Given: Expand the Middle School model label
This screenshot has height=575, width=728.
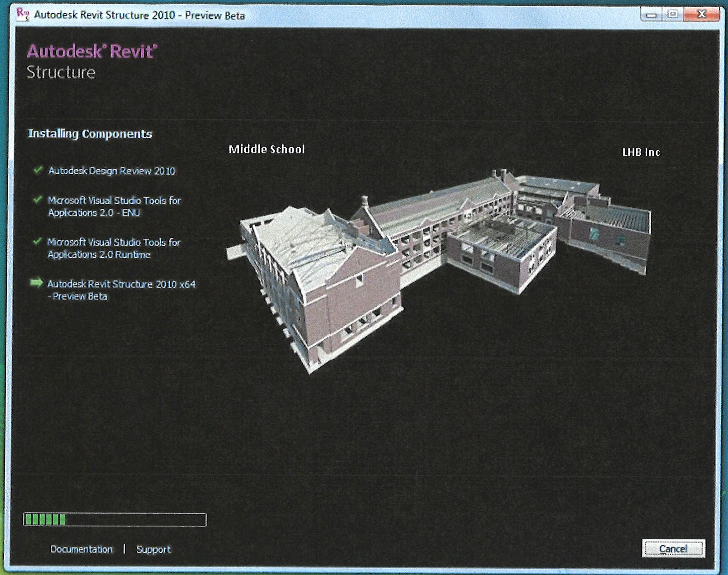Looking at the screenshot, I should (267, 149).
